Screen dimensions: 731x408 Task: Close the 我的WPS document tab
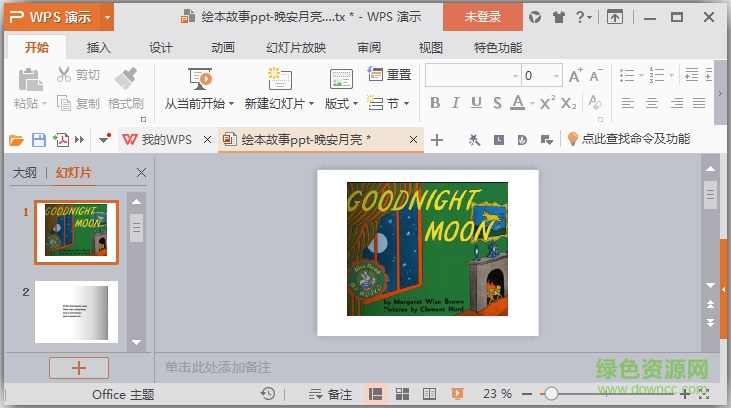tap(207, 139)
